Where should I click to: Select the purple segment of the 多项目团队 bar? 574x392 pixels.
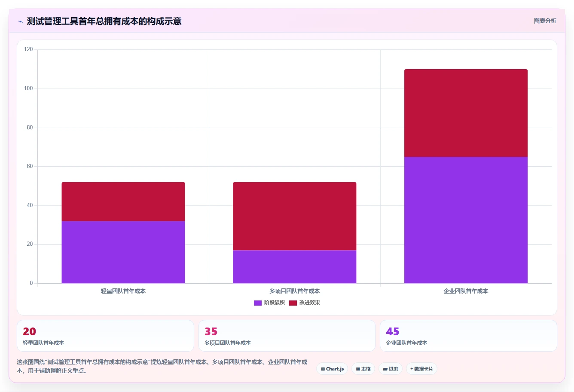pos(295,267)
